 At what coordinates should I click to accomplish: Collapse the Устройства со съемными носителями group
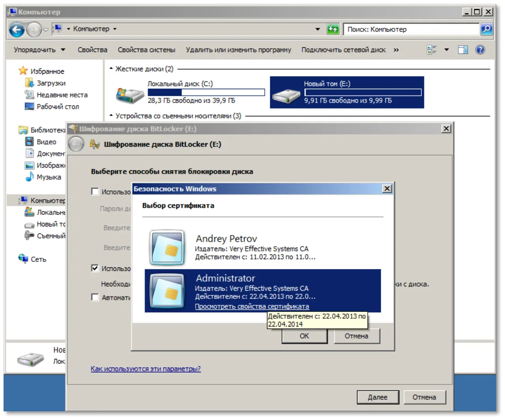[111, 116]
